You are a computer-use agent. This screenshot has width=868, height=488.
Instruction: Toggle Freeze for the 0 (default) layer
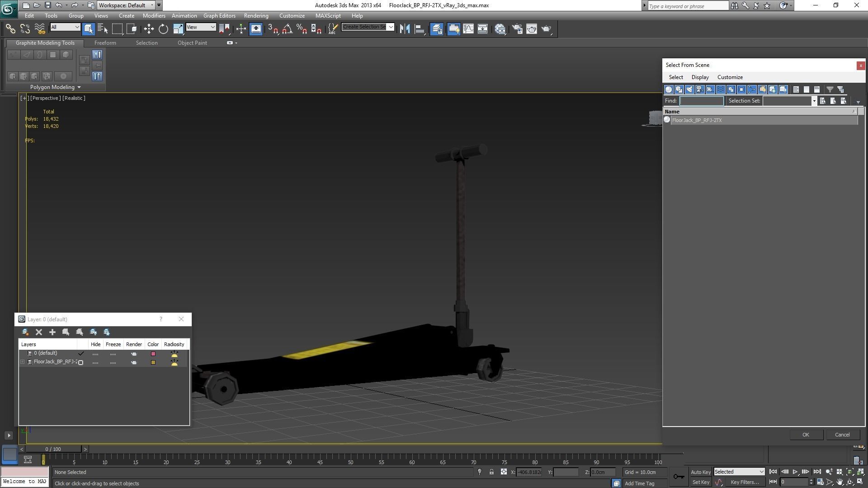(113, 354)
